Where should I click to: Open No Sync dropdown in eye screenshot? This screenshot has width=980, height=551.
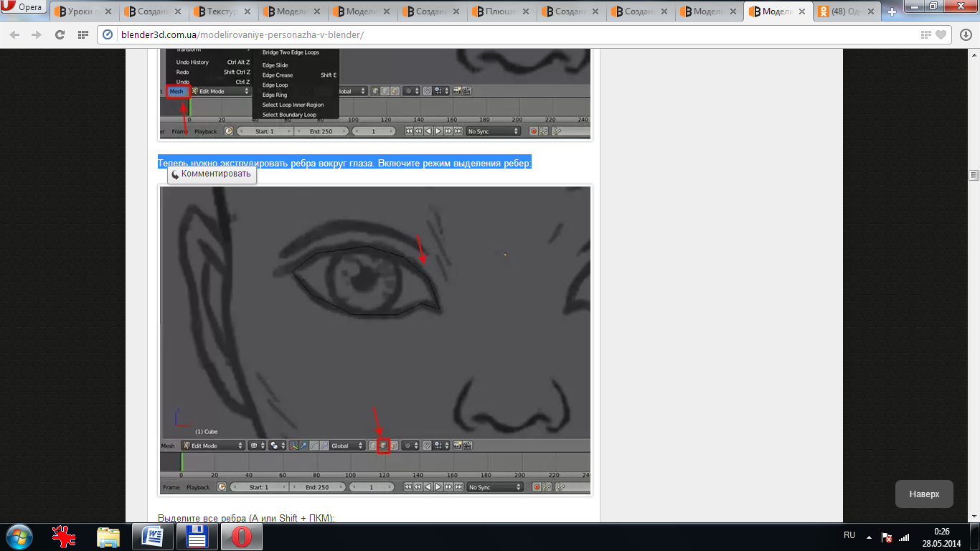(x=494, y=487)
